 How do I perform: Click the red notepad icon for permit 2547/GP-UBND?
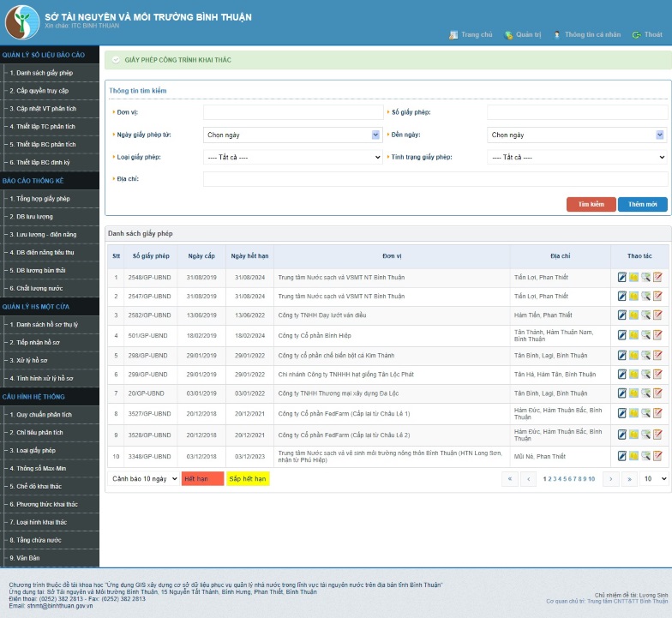click(x=658, y=296)
